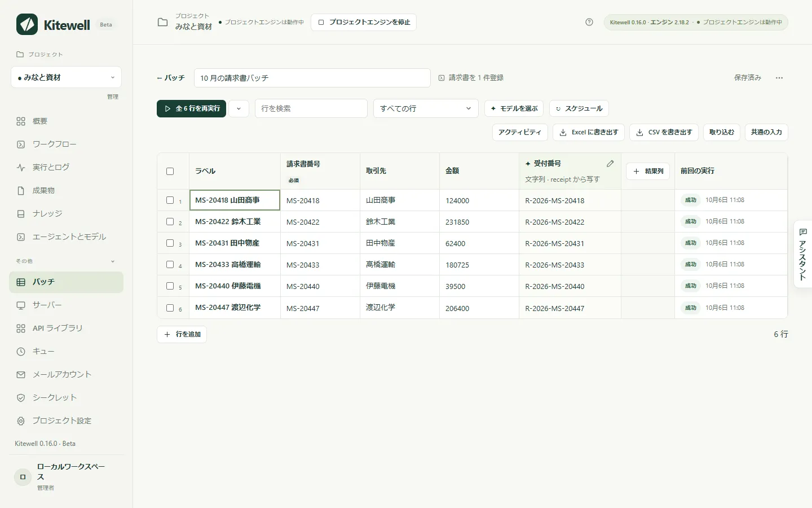Viewport: 812px width, 508px height.
Task: Open 実行とログ in sidebar
Action: click(x=66, y=168)
